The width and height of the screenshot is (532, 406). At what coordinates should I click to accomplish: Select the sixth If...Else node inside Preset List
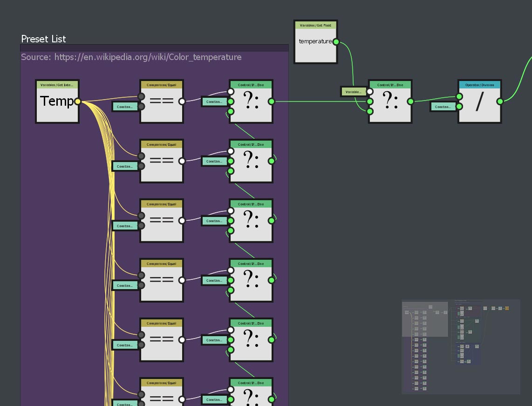pyautogui.click(x=251, y=392)
